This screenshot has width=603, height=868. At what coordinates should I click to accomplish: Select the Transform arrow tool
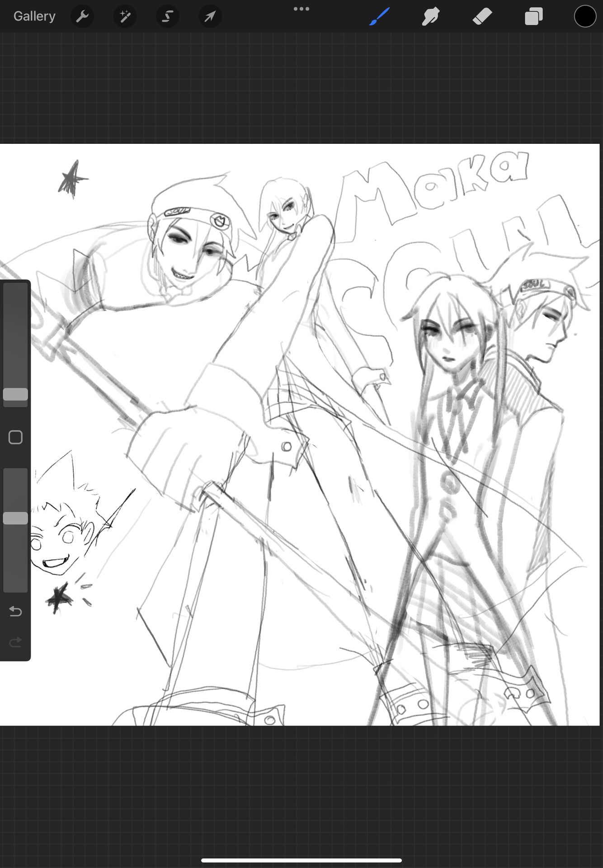pyautogui.click(x=210, y=17)
